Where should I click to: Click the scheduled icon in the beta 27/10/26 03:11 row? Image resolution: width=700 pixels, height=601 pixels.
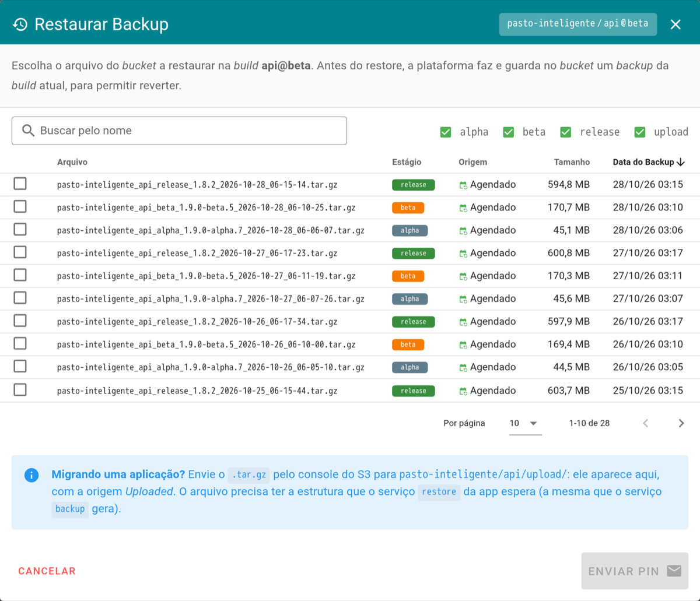click(463, 276)
